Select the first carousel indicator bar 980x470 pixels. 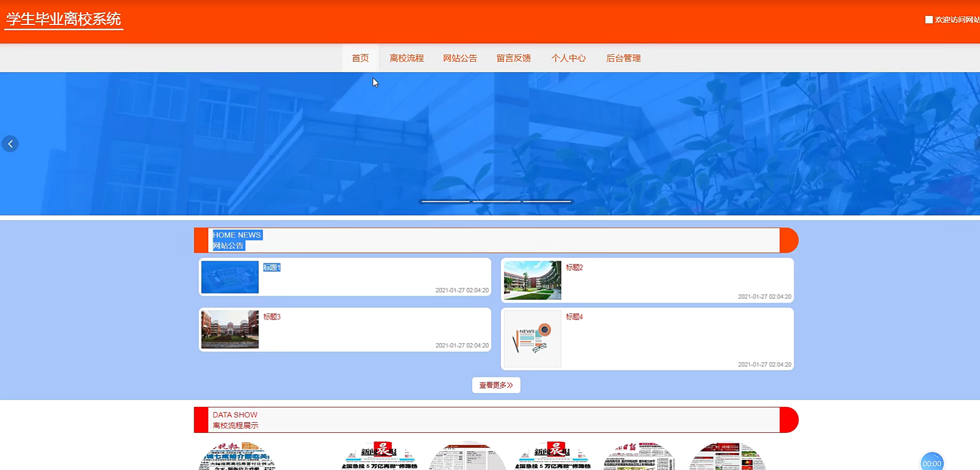(x=446, y=201)
